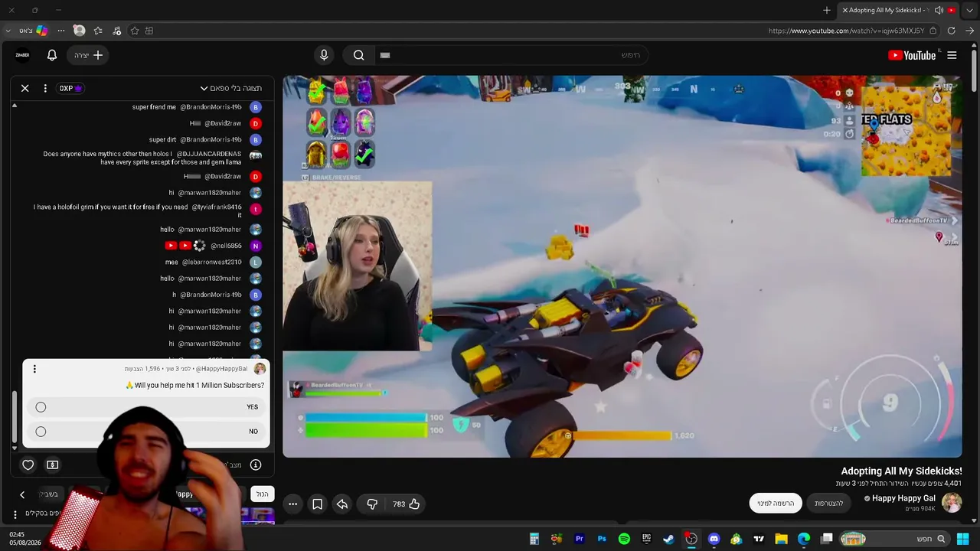Click the YouTube search magnifier button
This screenshot has height=551, width=980.
358,55
